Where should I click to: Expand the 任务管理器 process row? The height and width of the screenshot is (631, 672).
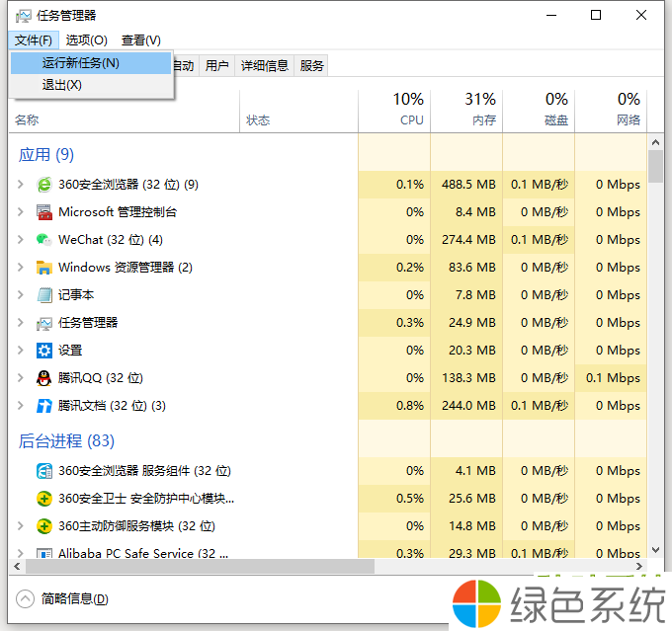click(x=20, y=323)
